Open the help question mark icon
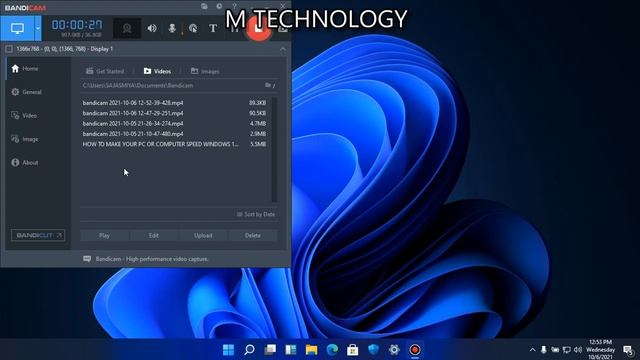This screenshot has width=640, height=360. (234, 6)
